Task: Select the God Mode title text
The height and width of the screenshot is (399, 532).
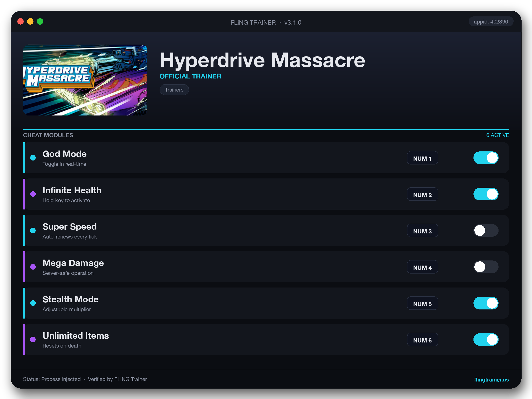Action: click(65, 154)
